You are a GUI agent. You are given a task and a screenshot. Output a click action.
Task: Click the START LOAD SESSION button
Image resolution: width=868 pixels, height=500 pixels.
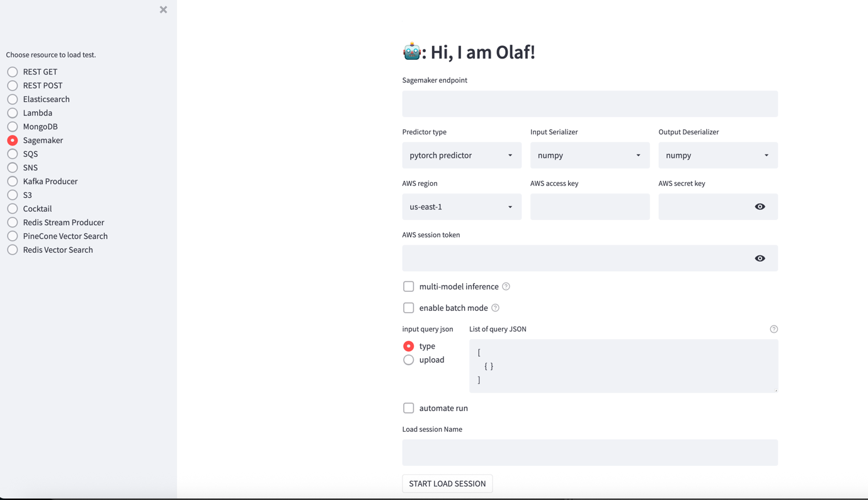point(447,483)
